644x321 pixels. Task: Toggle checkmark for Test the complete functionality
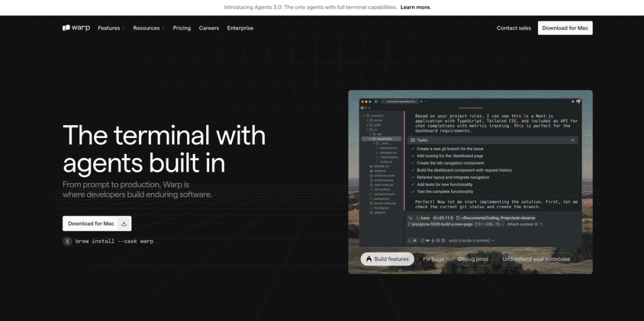click(x=413, y=191)
